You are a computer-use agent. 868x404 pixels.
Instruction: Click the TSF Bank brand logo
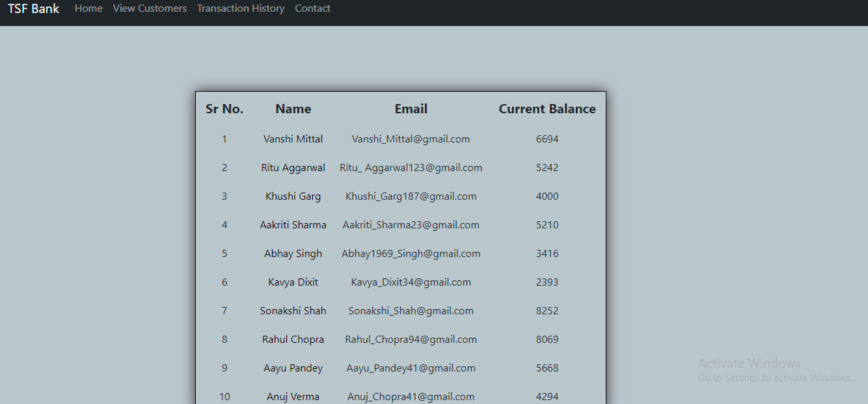(x=33, y=8)
